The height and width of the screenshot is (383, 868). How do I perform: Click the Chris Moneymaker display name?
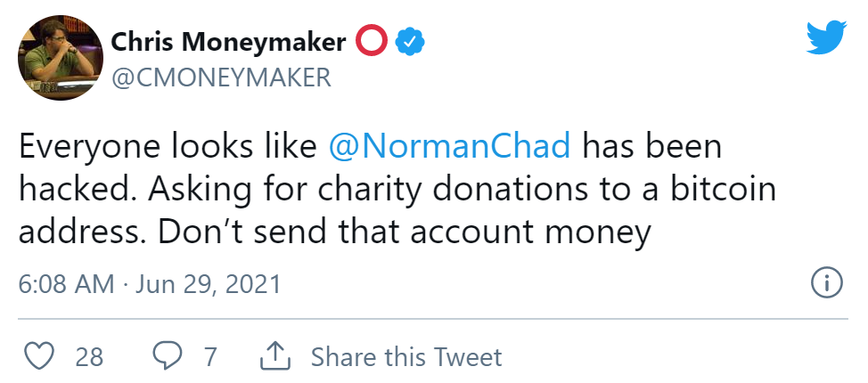pyautogui.click(x=228, y=42)
